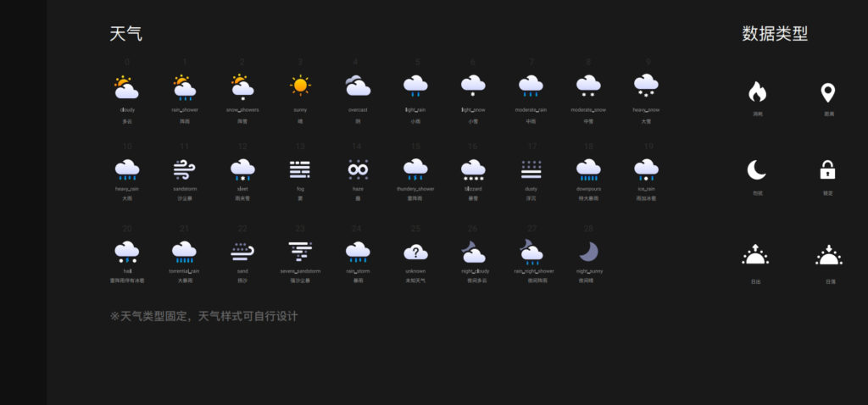Select the location pin distance icon
Image resolution: width=868 pixels, height=405 pixels.
tap(828, 92)
